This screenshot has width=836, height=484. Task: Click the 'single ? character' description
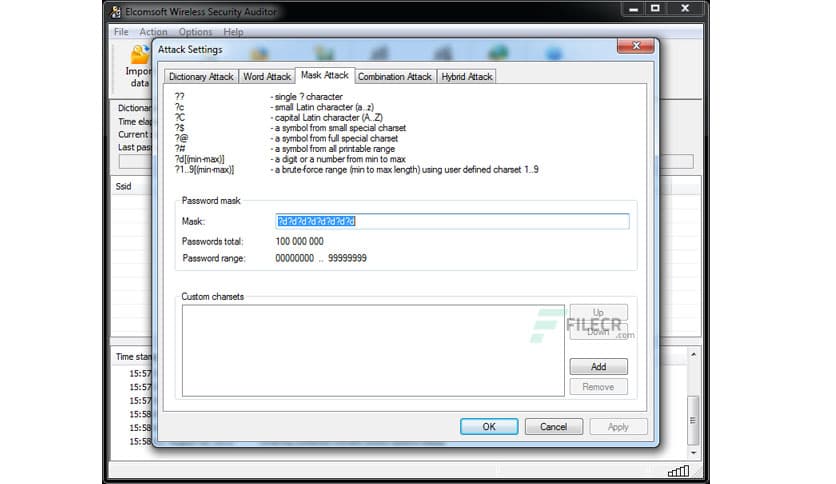click(307, 97)
